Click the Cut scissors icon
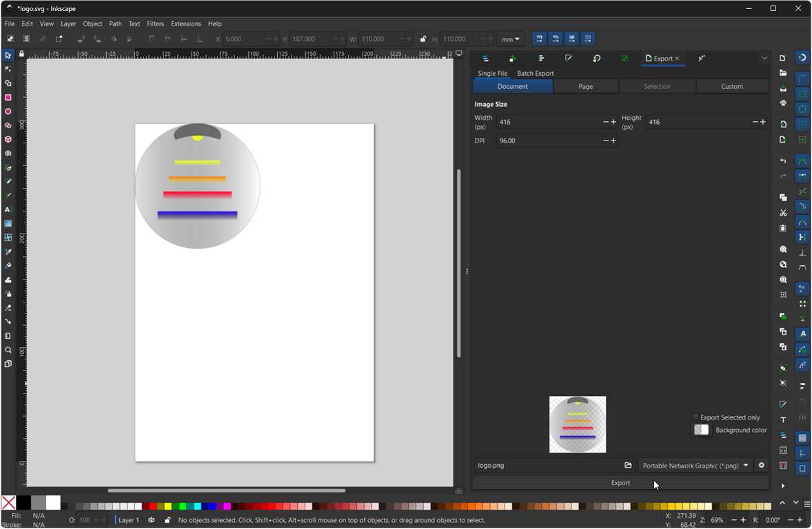Screen dimensions: 812x529 783,213
